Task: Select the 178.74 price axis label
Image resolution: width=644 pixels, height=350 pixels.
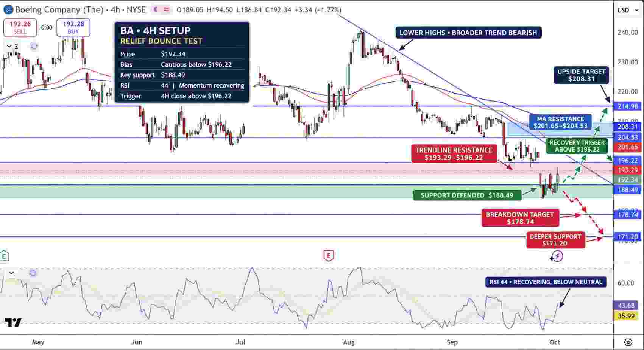Action: (x=628, y=215)
